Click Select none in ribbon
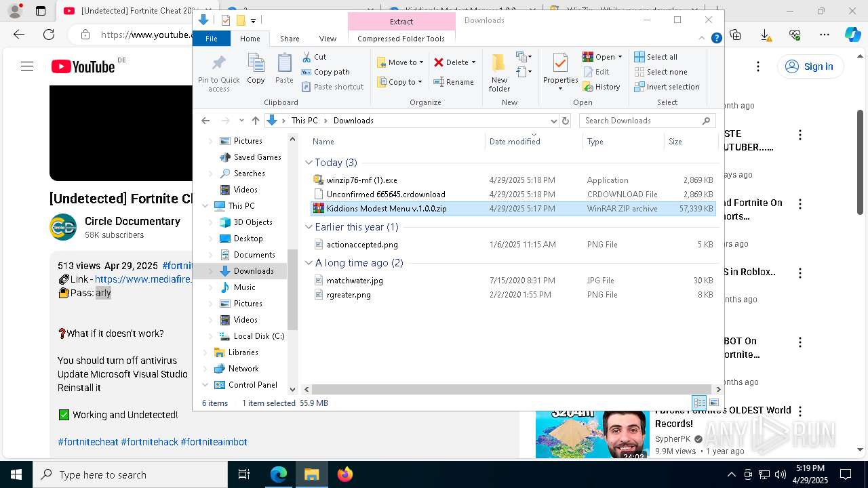 tap(660, 72)
